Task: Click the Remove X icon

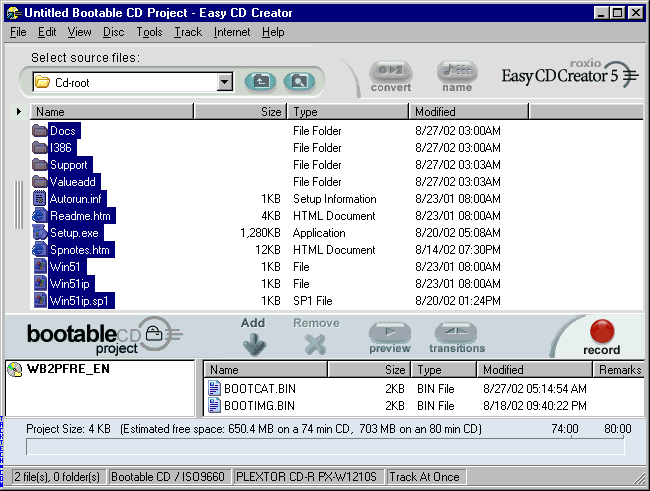Action: (316, 344)
